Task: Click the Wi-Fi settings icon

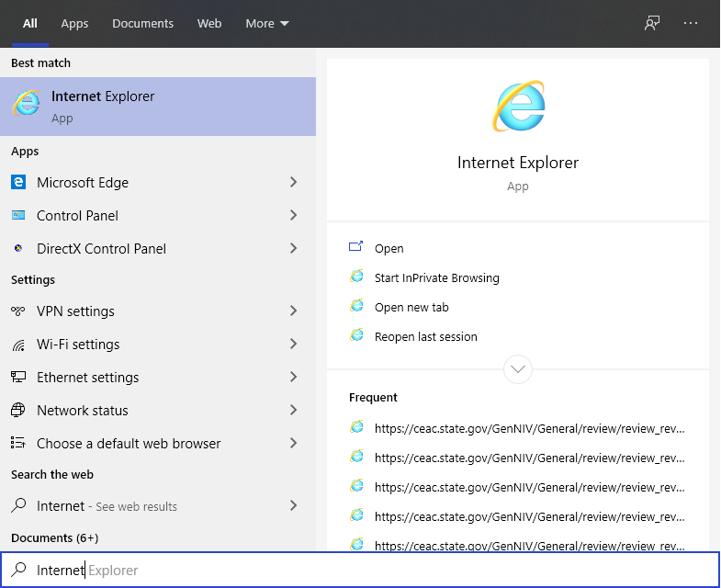Action: click(x=18, y=345)
